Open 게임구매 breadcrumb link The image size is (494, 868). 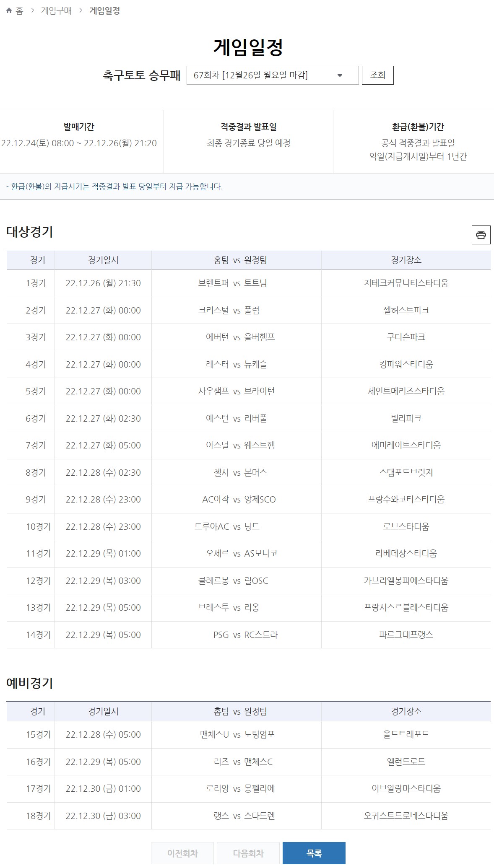[x=56, y=11]
